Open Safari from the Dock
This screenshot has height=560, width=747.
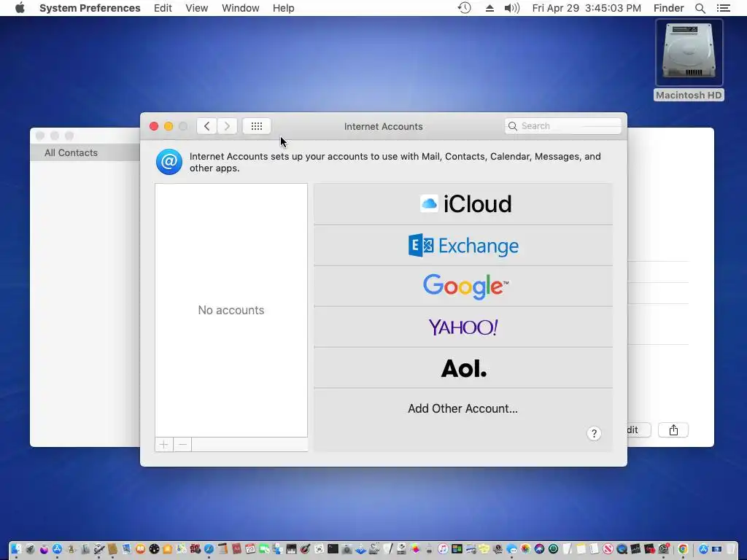point(209,549)
